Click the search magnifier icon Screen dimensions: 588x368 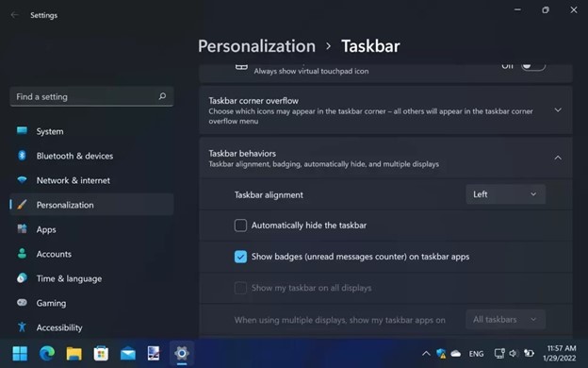click(x=162, y=96)
